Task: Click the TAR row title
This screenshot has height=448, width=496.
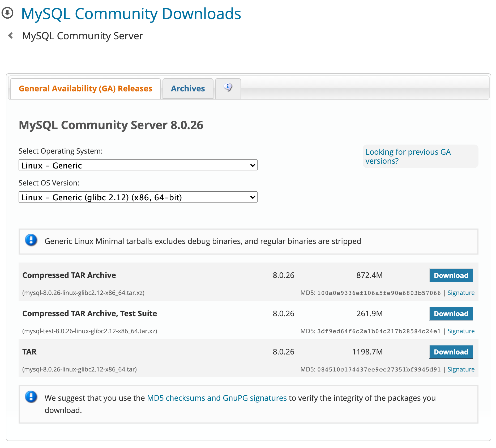Action: click(x=29, y=352)
